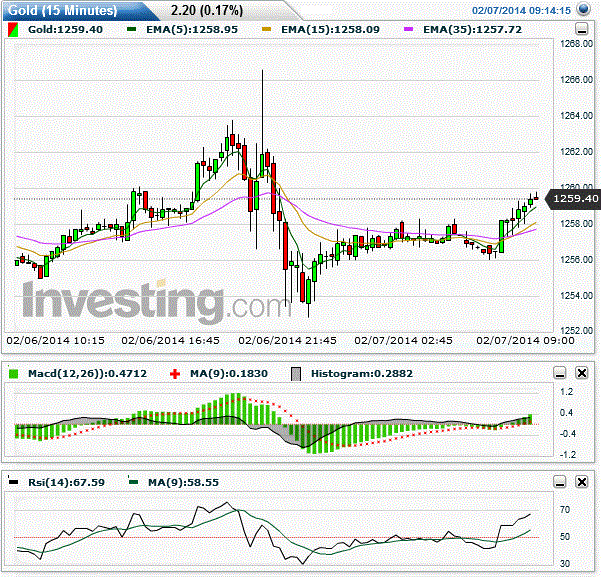
Task: Click the red cross MA(9) legend marker
Action: pyautogui.click(x=175, y=374)
